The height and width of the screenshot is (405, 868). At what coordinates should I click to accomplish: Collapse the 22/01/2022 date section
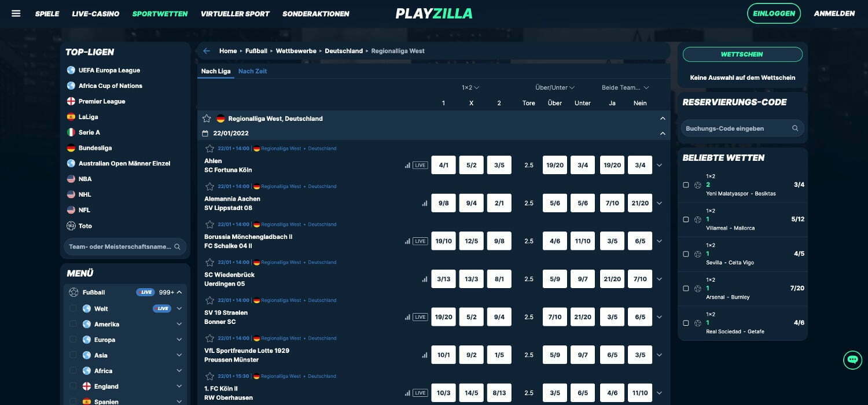663,133
